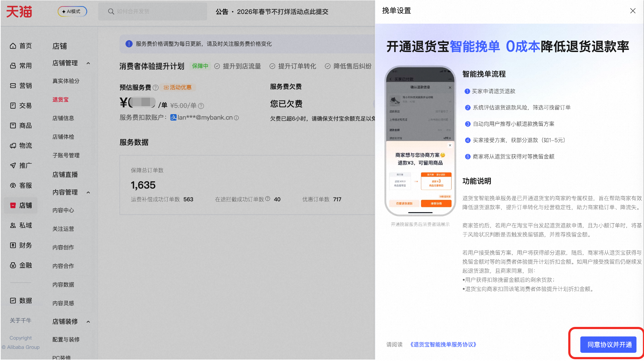This screenshot has height=361, width=644.
Task: Click 运费补偿成功订单数 value 563
Action: click(x=188, y=200)
